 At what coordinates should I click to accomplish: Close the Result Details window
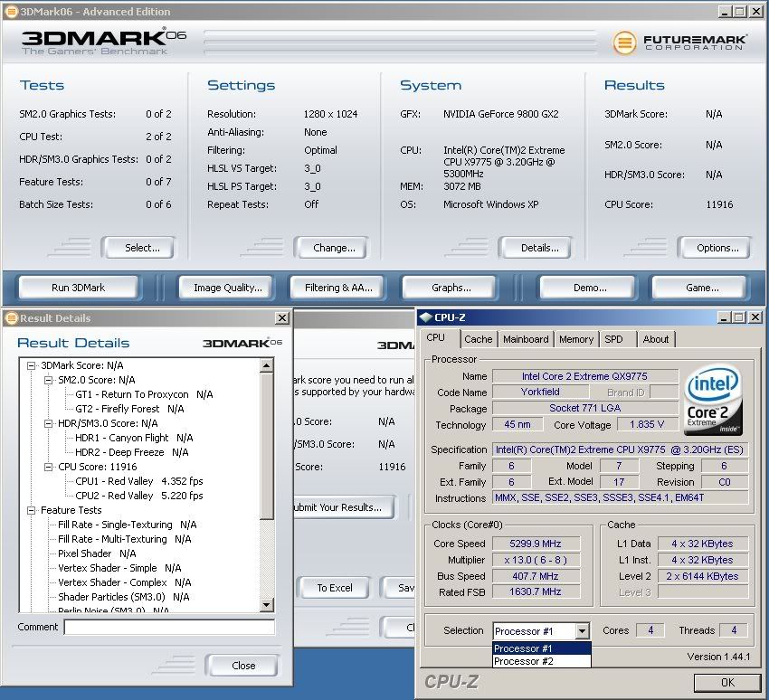282,318
